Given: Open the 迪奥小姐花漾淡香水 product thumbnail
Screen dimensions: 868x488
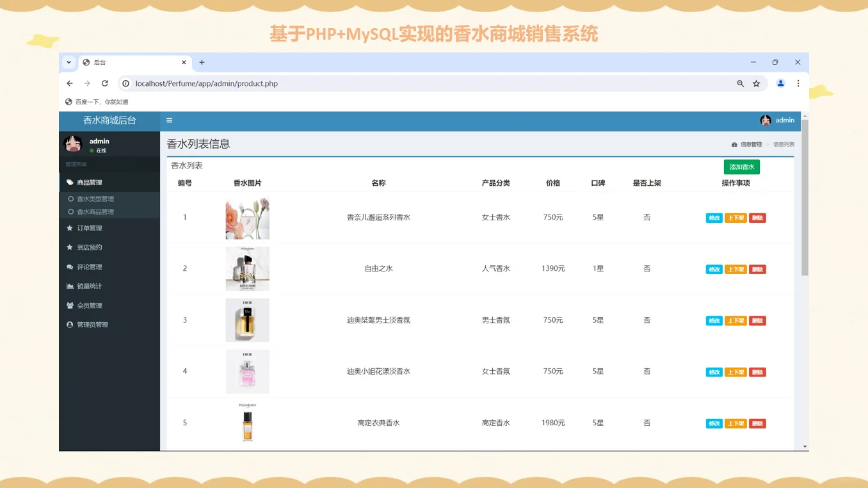Looking at the screenshot, I should tap(247, 371).
